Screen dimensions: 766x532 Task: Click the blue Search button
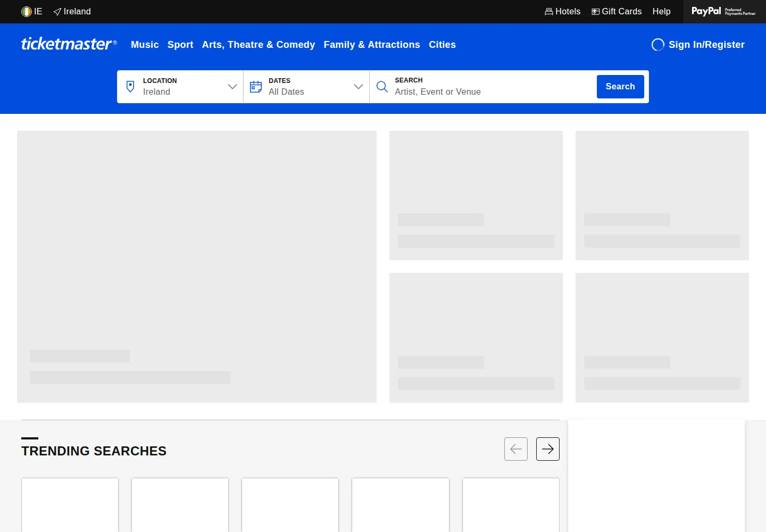coord(620,87)
